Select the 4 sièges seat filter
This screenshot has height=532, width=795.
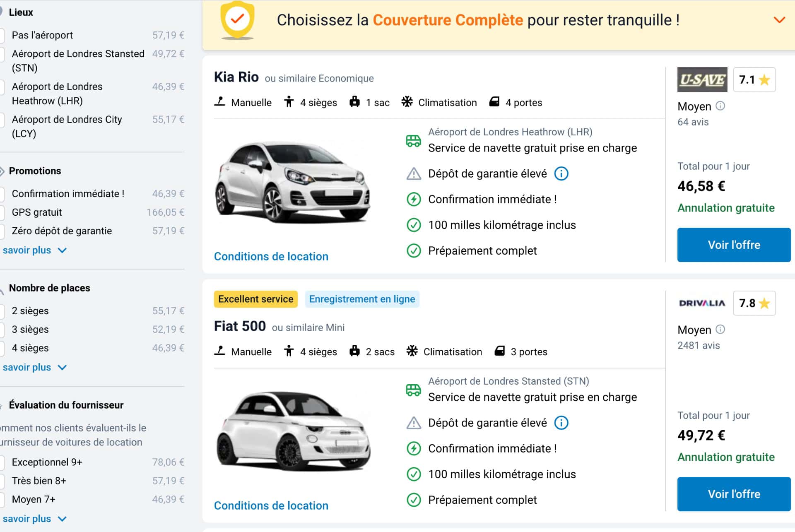(x=2, y=348)
